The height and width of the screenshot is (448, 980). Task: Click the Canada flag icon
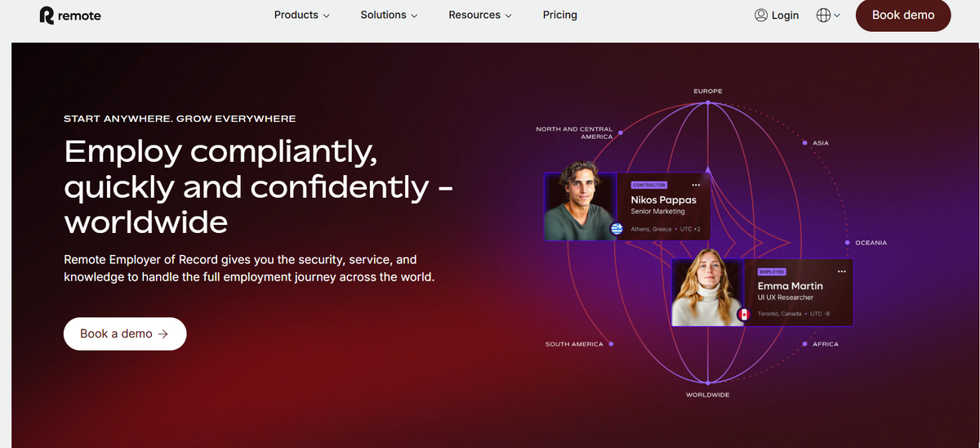pyautogui.click(x=744, y=315)
